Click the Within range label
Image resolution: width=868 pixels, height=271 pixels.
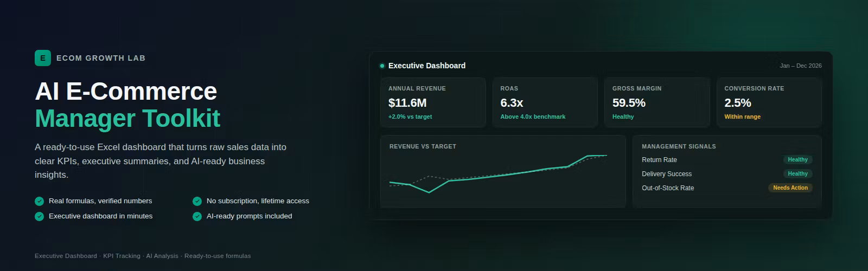tap(742, 117)
